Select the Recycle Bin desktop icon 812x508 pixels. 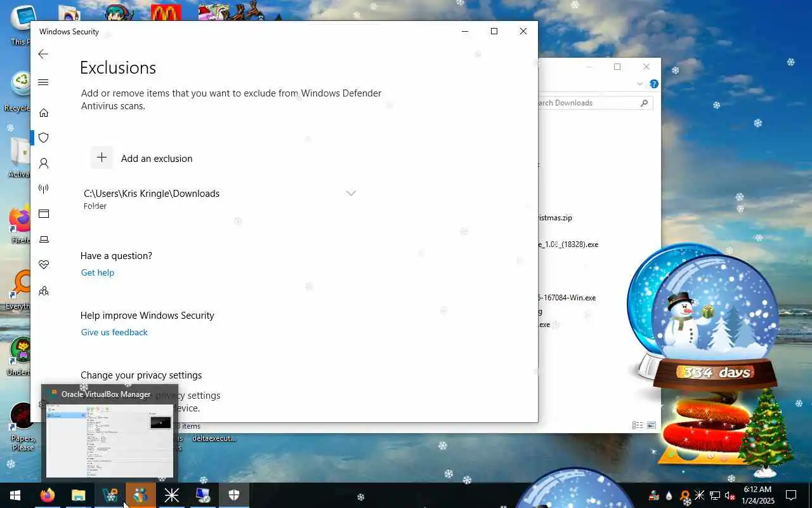pos(19,91)
